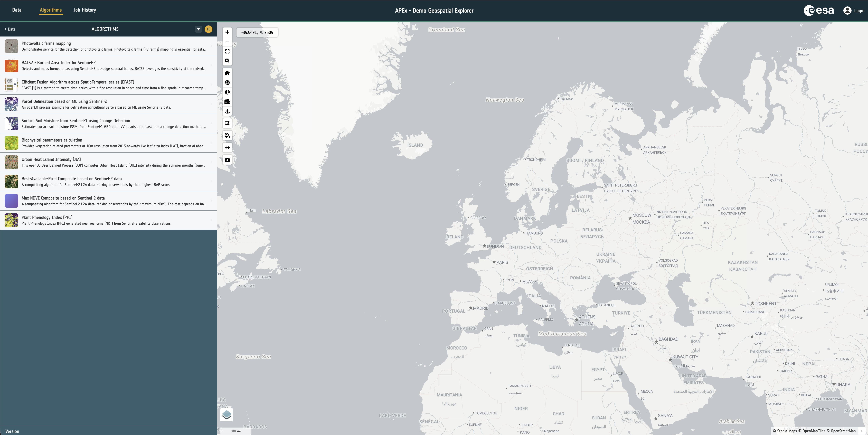868x435 pixels.
Task: Select the "Biophysical parameters calculation" title
Action: [52, 140]
